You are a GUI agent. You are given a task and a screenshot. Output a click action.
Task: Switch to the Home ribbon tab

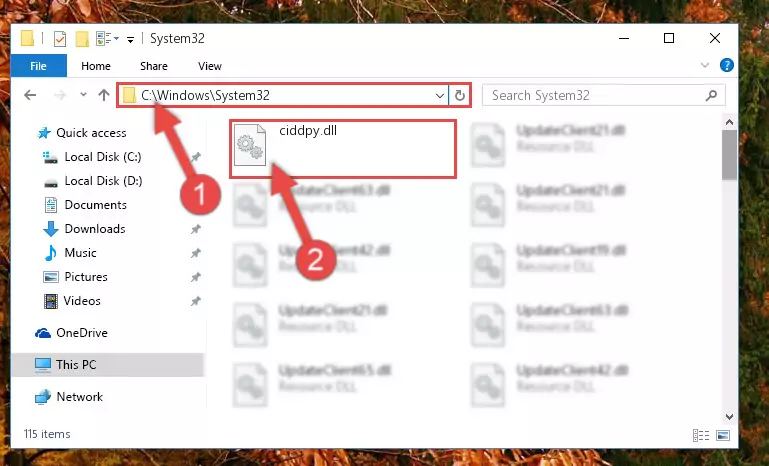(96, 66)
